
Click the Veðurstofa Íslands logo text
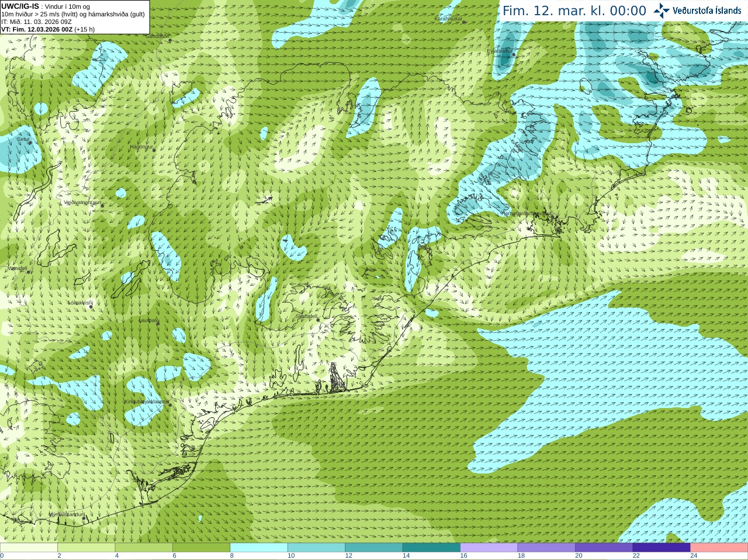click(x=707, y=11)
